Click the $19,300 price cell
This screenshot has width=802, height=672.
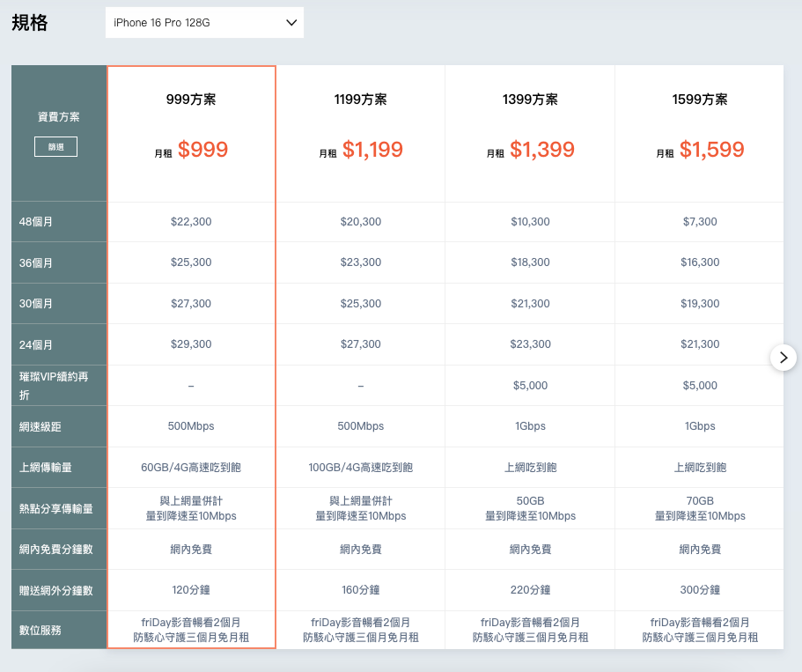click(x=700, y=304)
